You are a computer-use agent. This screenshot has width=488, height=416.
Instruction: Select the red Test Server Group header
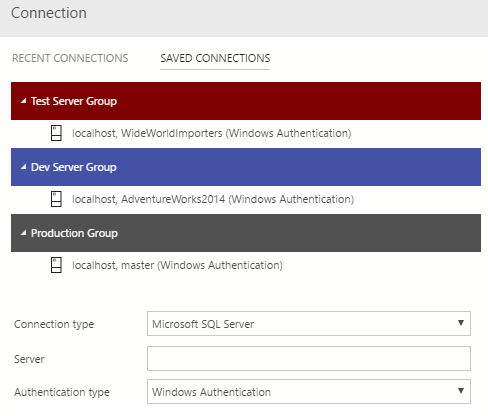click(x=246, y=101)
